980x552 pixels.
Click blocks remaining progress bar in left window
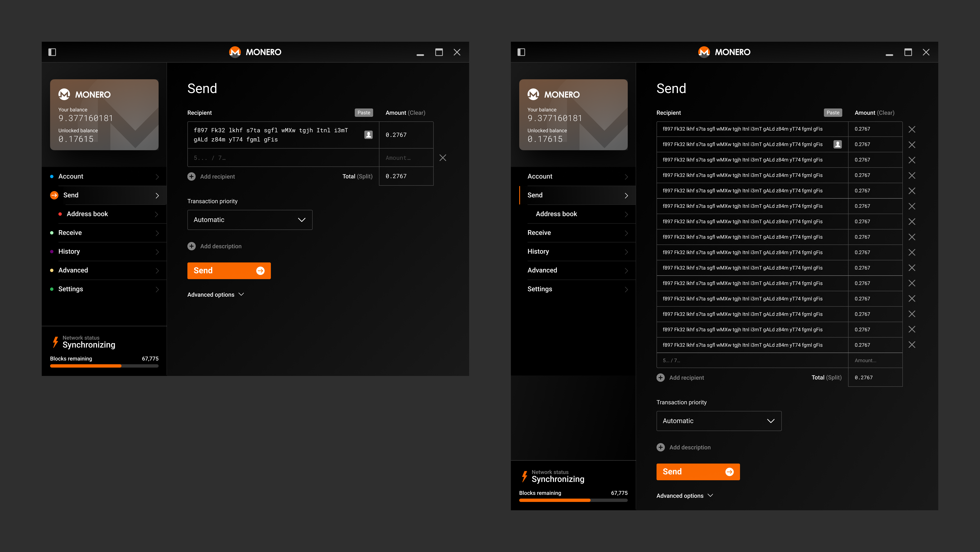(104, 366)
